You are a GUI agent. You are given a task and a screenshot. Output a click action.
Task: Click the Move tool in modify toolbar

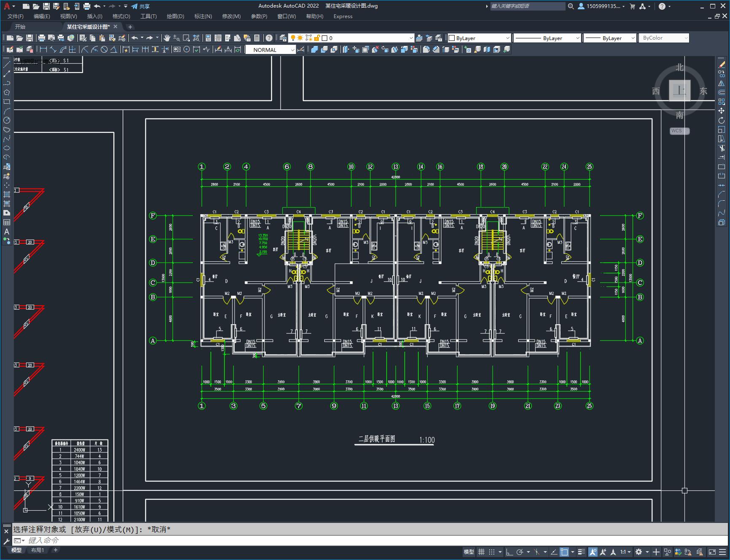pyautogui.click(x=722, y=111)
